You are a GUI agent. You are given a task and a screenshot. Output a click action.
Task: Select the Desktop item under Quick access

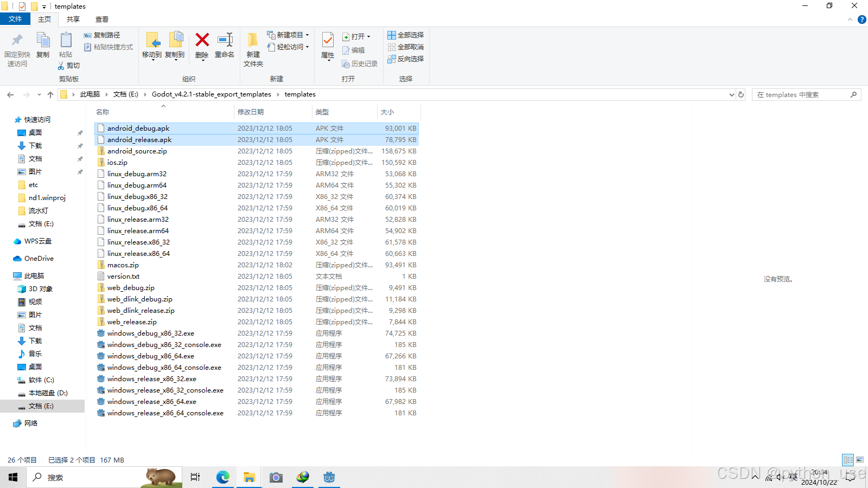35,133
